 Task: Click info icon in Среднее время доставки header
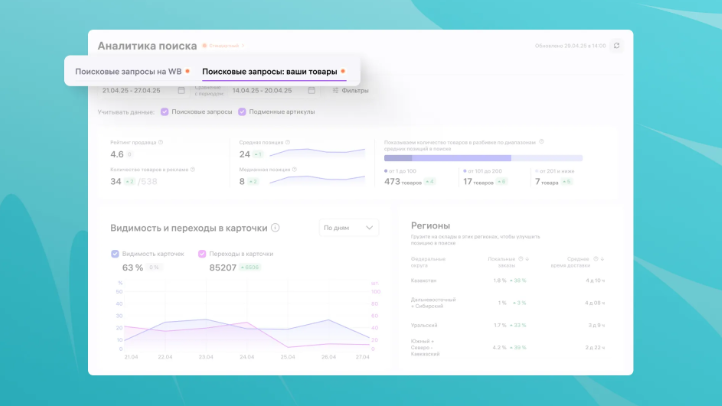click(x=596, y=259)
